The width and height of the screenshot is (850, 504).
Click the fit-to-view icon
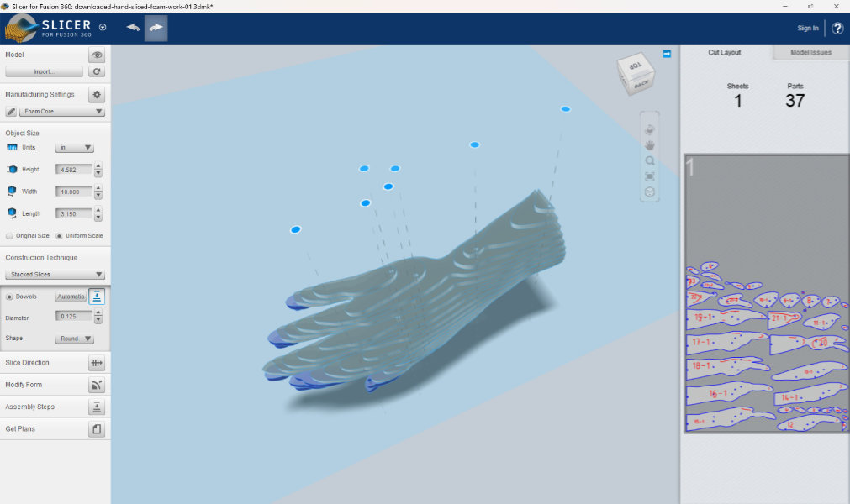649,176
